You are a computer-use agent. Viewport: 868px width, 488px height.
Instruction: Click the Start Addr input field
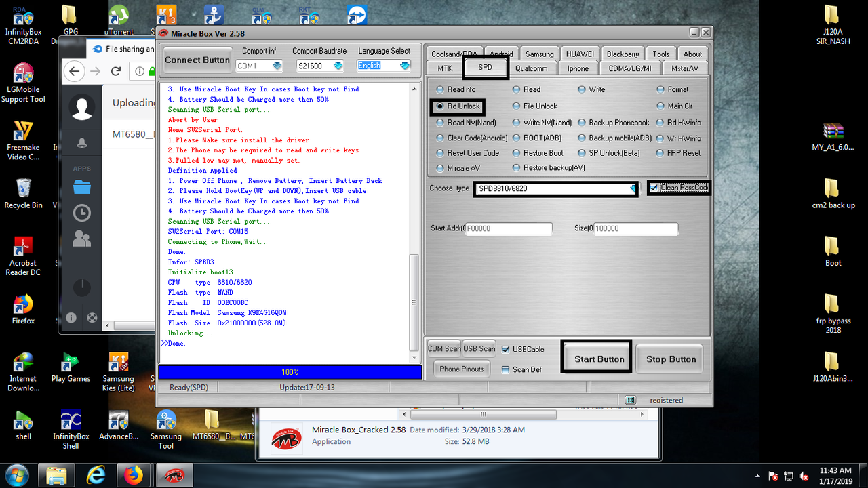(x=509, y=229)
